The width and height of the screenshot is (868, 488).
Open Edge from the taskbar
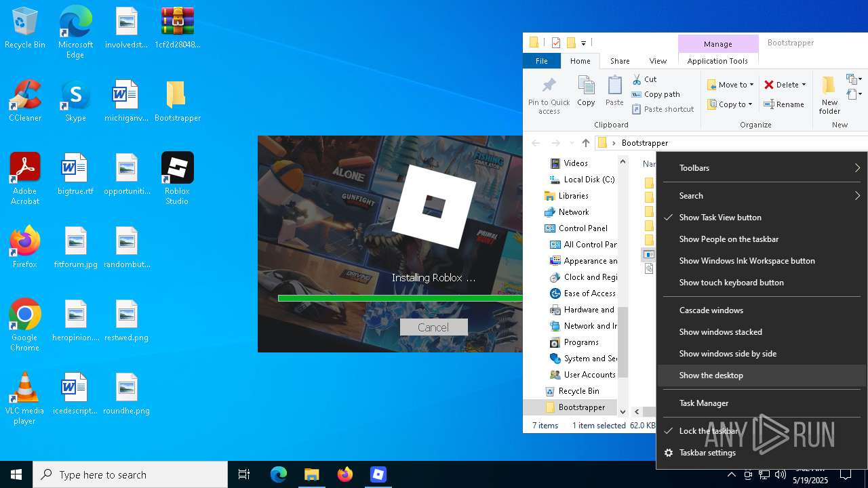279,474
